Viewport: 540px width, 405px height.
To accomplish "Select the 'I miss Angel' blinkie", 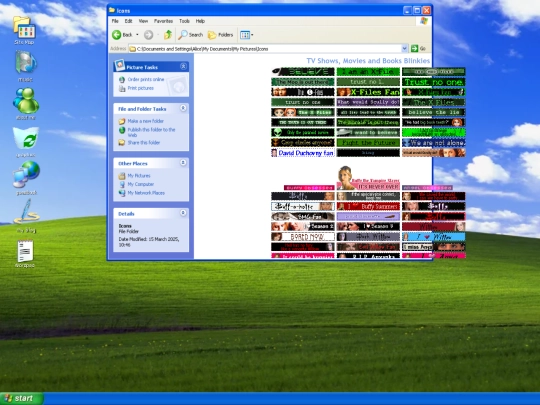I will 434,247.
